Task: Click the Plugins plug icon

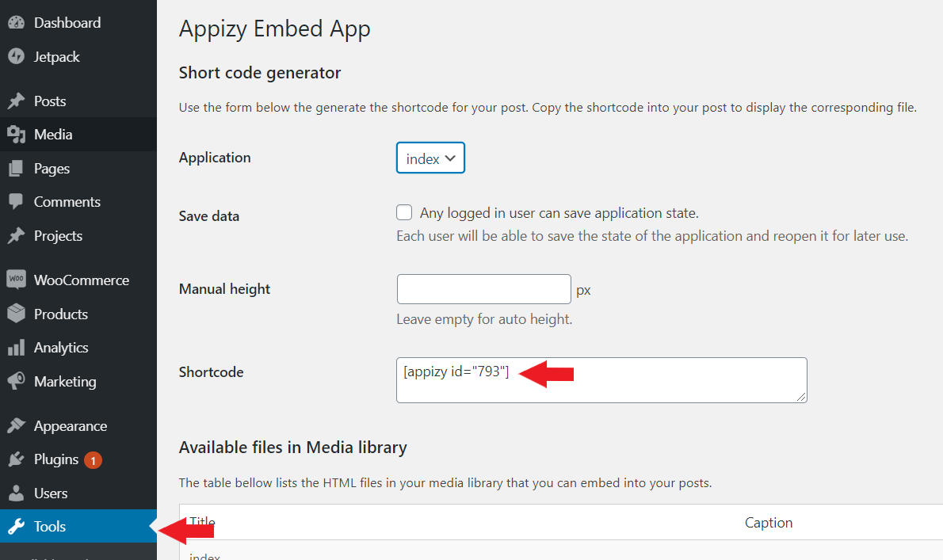Action: coord(16,459)
